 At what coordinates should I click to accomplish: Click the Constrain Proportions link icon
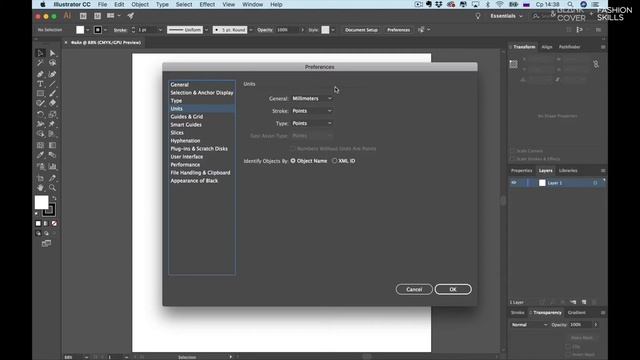(x=596, y=64)
